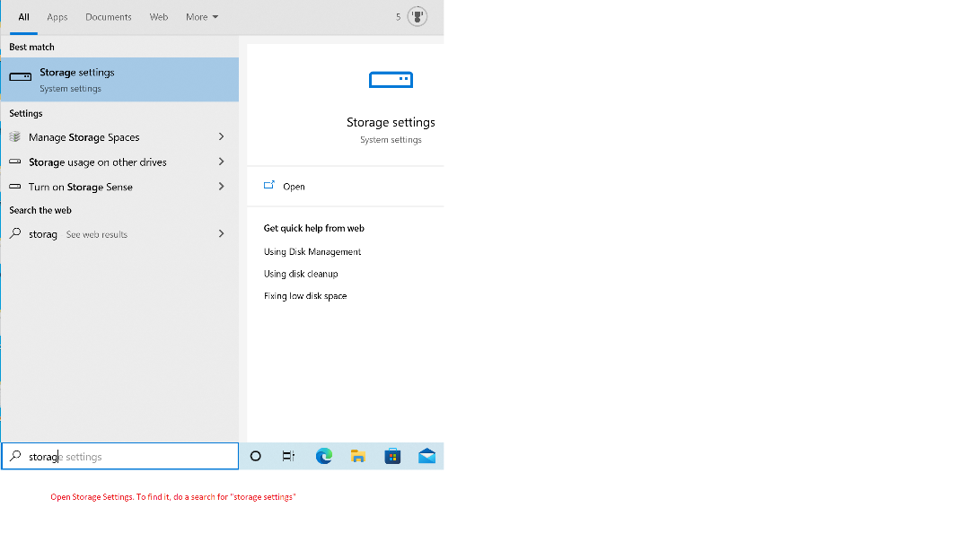Image resolution: width=967 pixels, height=560 pixels.
Task: Click the rewards trophy badge icon
Action: pyautogui.click(x=418, y=17)
